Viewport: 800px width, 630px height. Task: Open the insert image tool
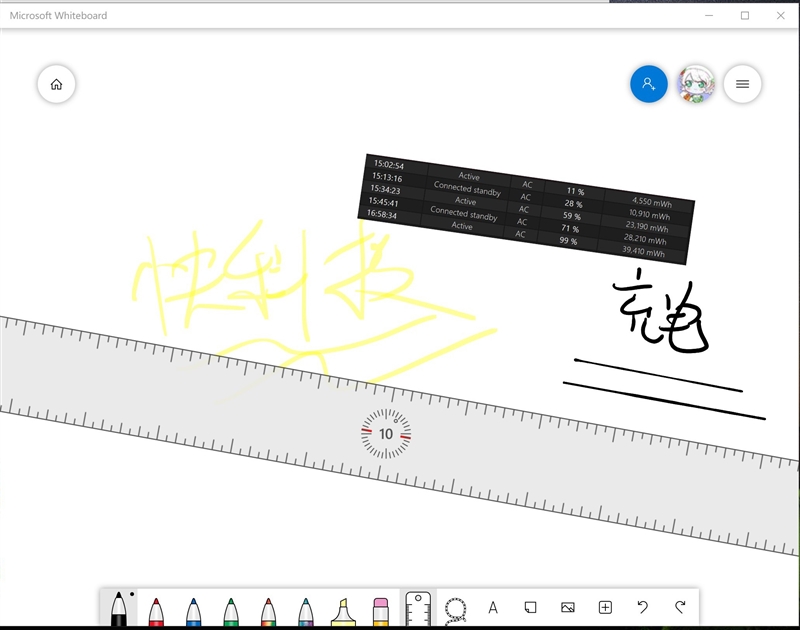click(x=567, y=607)
